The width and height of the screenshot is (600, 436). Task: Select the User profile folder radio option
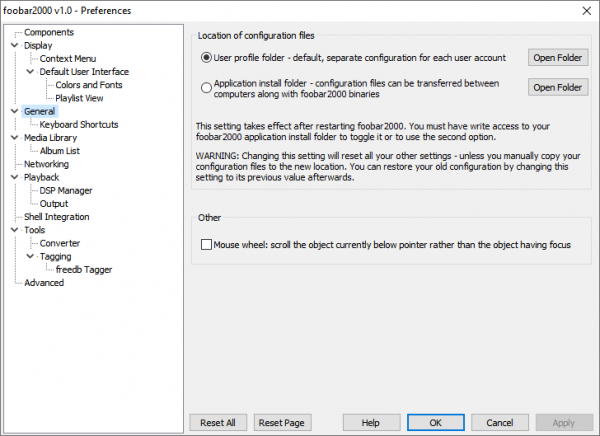(x=207, y=58)
